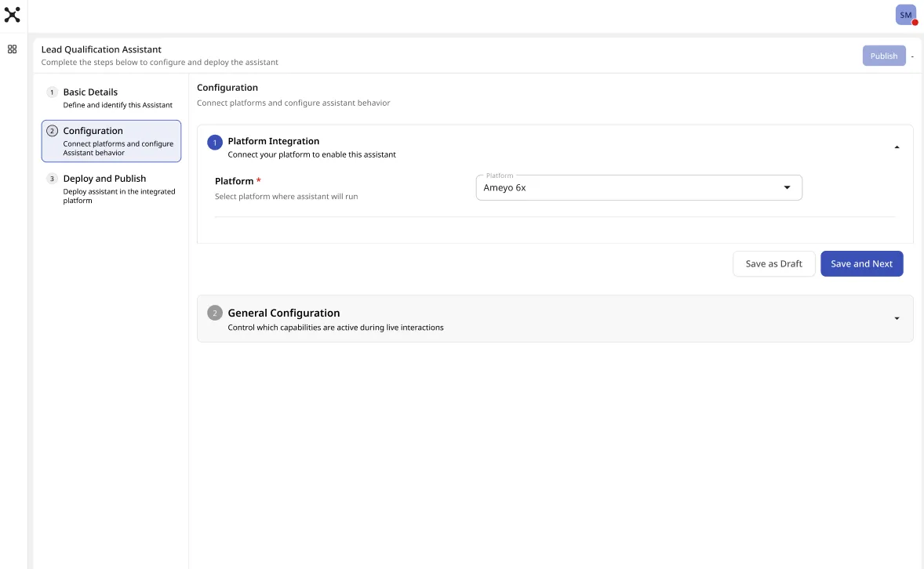Click Save as Draft

coord(773,264)
